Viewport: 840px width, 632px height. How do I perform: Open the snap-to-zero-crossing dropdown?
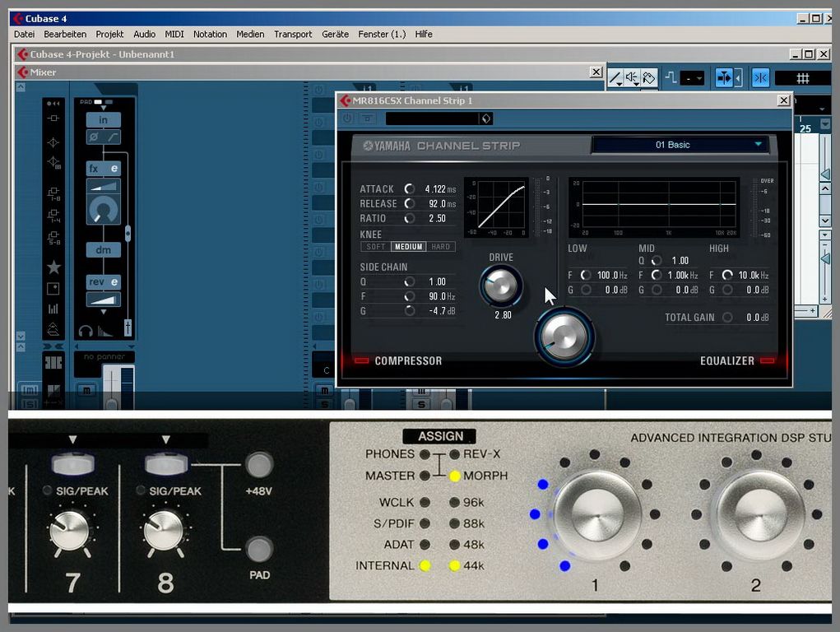coord(692,79)
